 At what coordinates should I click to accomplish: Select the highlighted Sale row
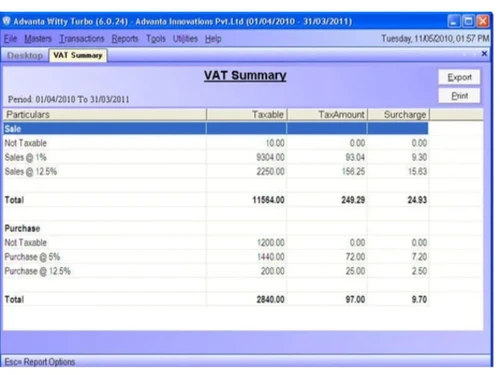[x=216, y=129]
